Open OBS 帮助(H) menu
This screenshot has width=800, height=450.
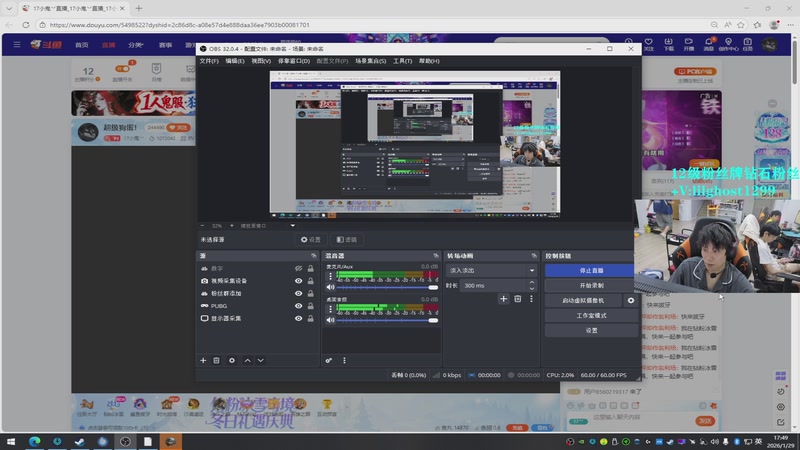pos(429,61)
